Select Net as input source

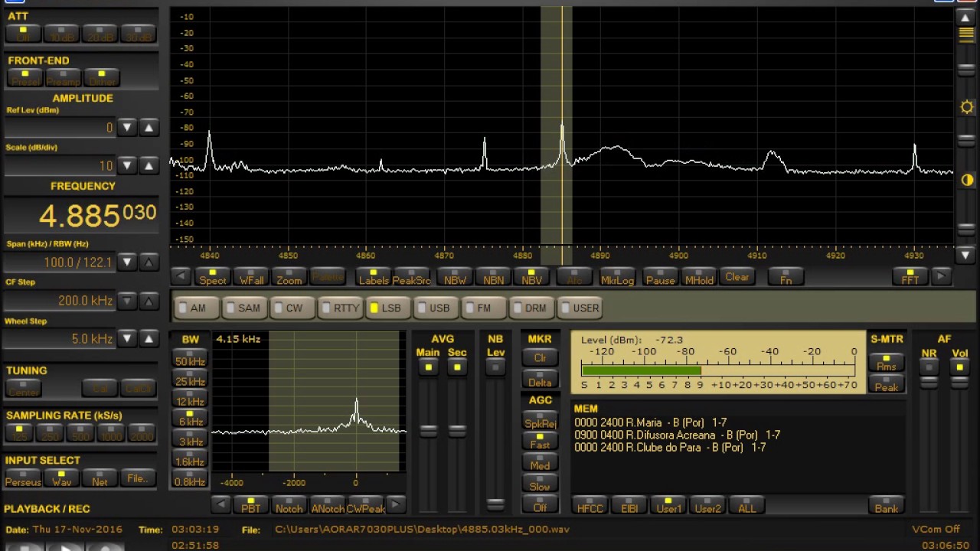point(100,478)
